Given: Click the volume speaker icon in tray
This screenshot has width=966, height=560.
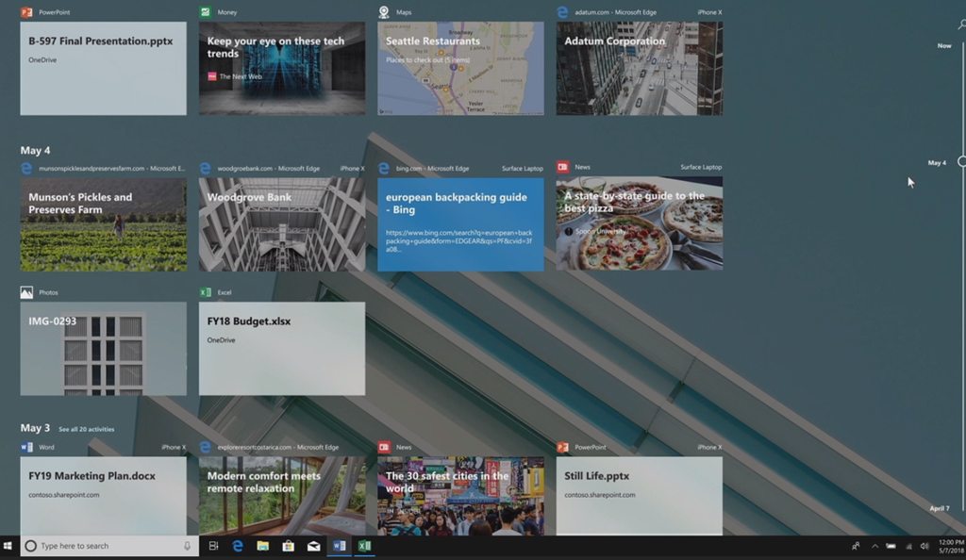Looking at the screenshot, I should point(924,546).
